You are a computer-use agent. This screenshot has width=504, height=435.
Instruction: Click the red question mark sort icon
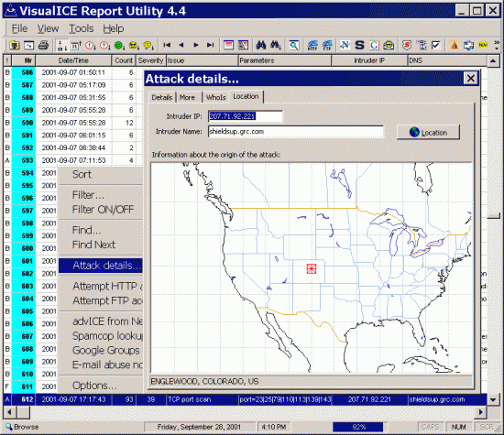point(104,45)
